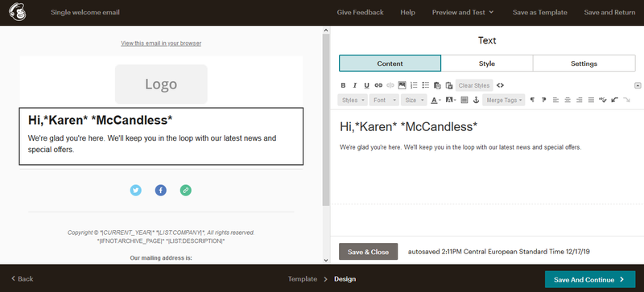Click the Logo placeholder image
Viewport: 644px width, 292px height.
(x=161, y=84)
